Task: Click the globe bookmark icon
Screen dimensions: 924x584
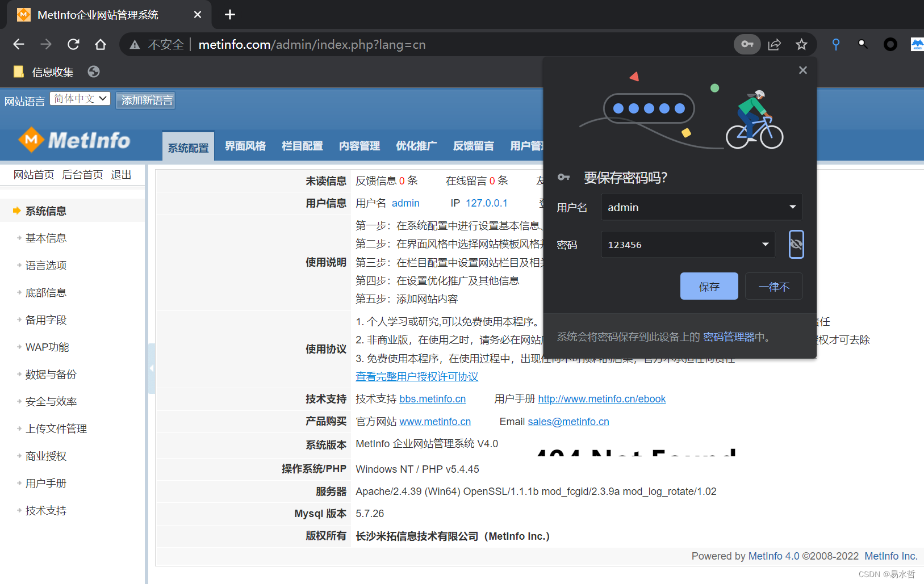Action: [94, 72]
